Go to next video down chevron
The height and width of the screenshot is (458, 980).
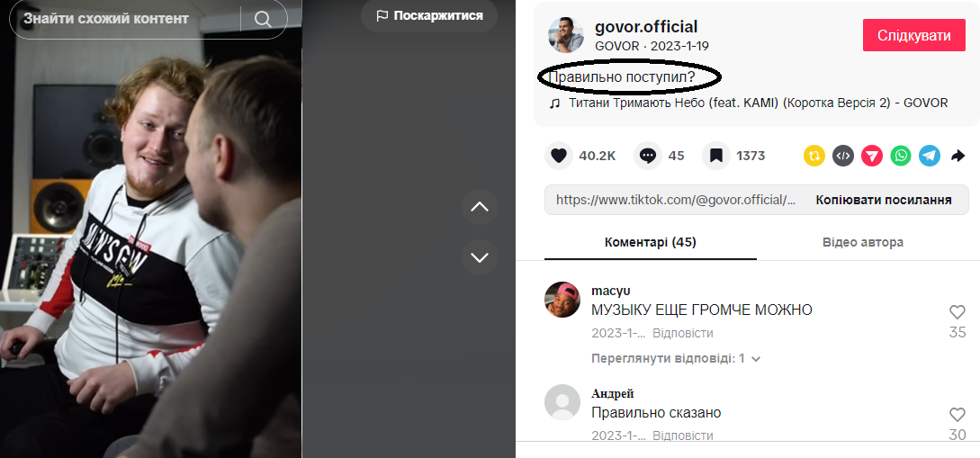tap(480, 257)
